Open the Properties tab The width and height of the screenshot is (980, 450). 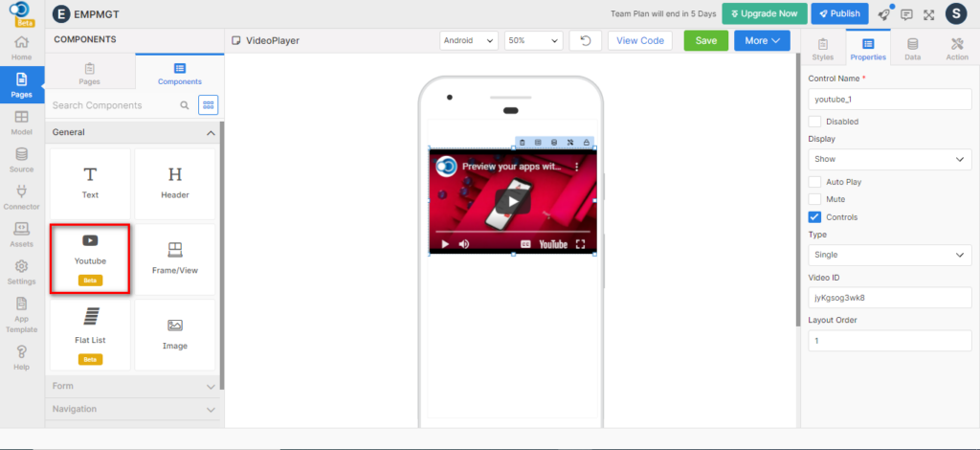click(867, 48)
